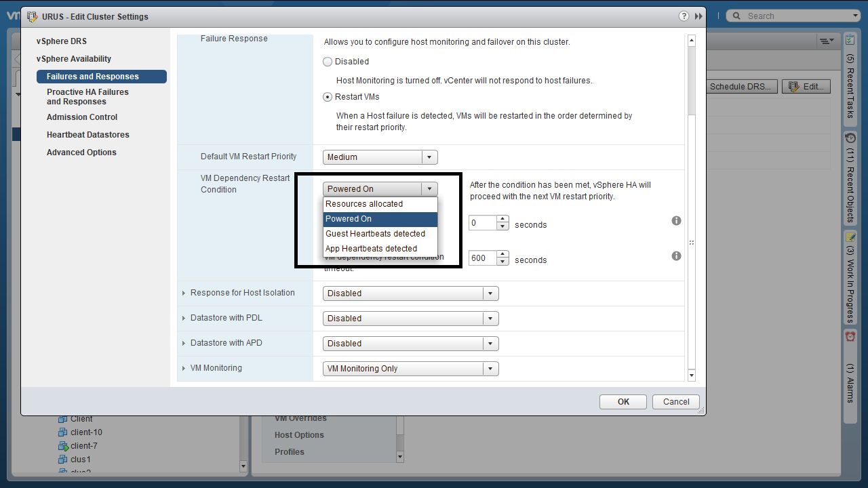Open the Datastore with PDL dropdown
The image size is (868, 488).
(x=410, y=319)
